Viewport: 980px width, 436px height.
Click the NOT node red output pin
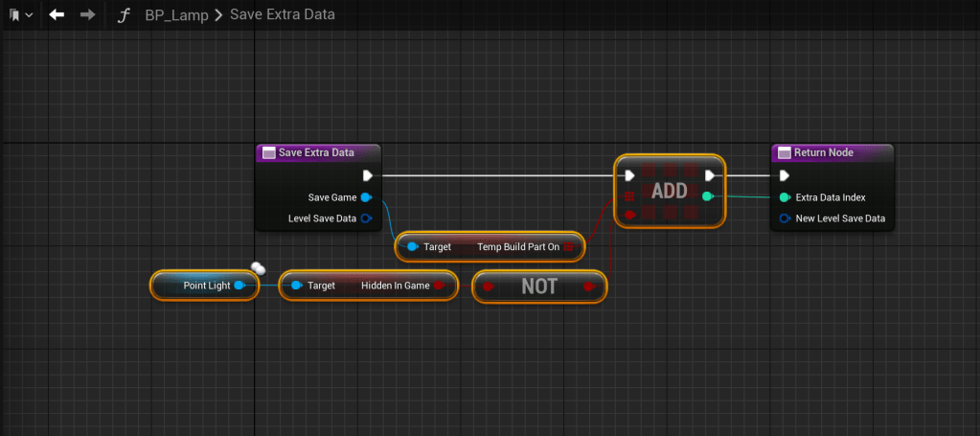click(589, 286)
